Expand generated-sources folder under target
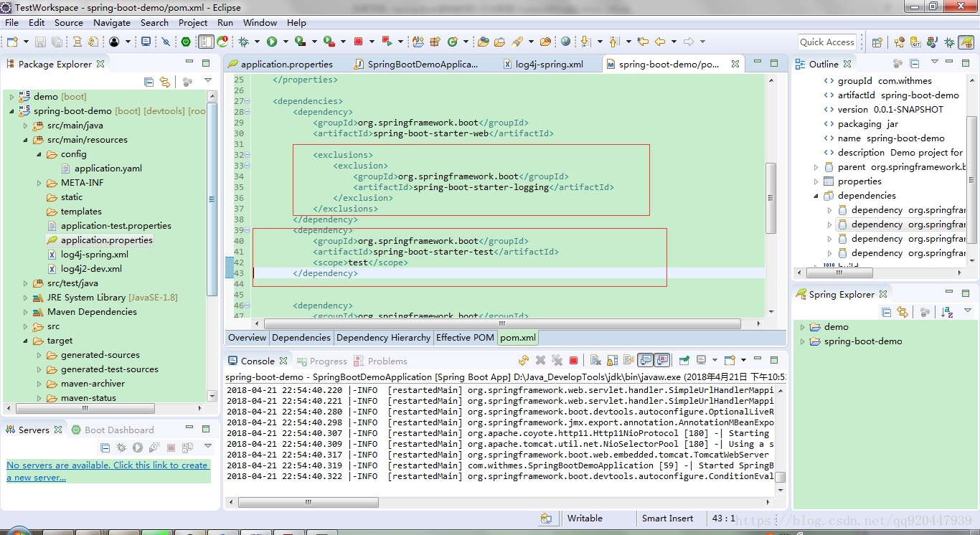 click(39, 354)
